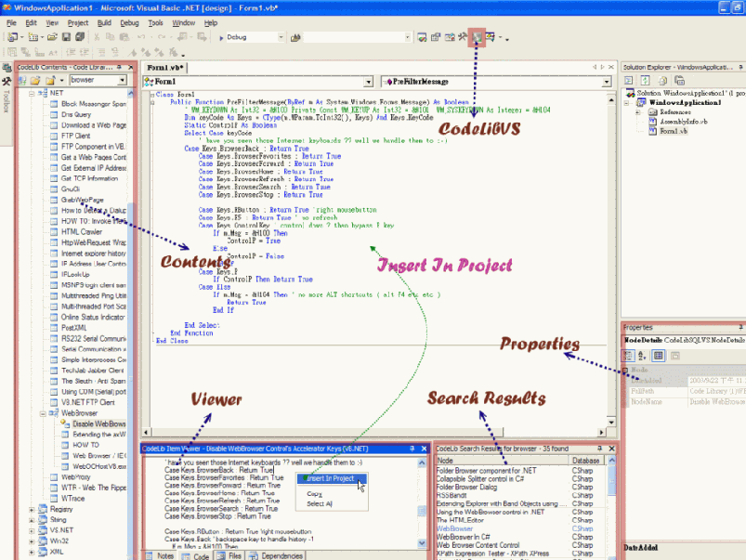The width and height of the screenshot is (746, 560).
Task: Click the Save toolbar icon
Action: [x=66, y=37]
